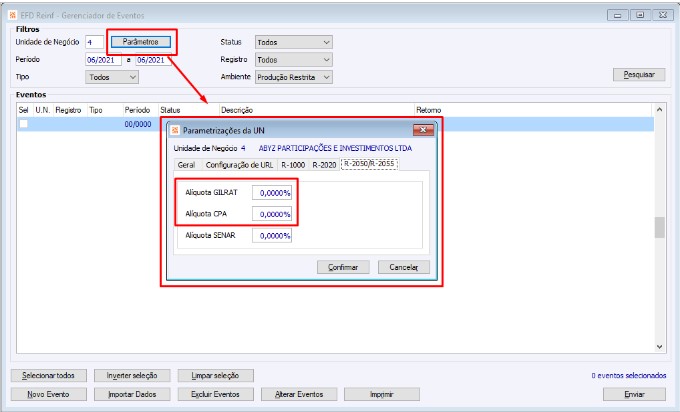Click the Enviar button
The height and width of the screenshot is (412, 680).
(x=634, y=394)
